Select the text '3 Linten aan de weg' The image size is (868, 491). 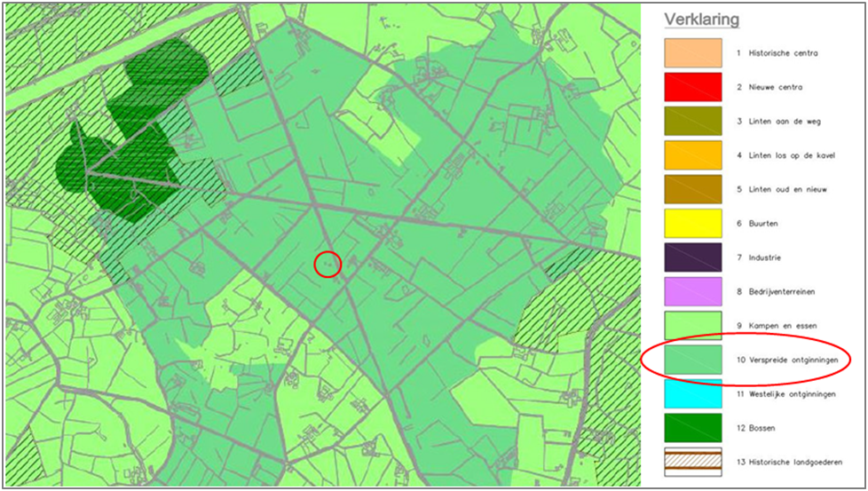778,122
